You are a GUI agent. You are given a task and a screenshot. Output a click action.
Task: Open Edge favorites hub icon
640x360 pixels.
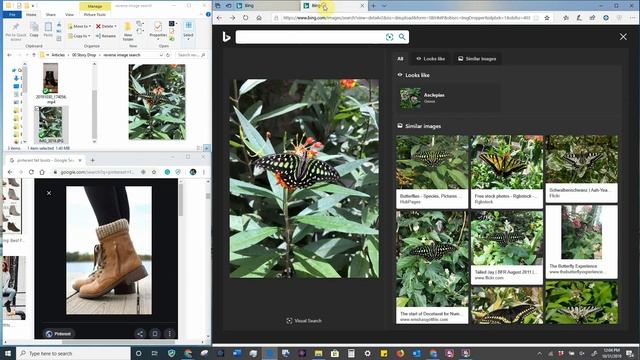(x=566, y=18)
